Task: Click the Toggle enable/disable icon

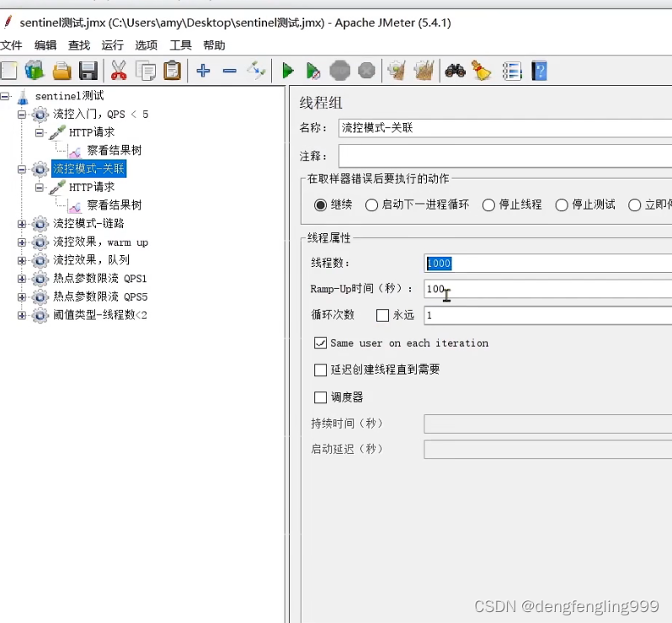Action: 256,71
